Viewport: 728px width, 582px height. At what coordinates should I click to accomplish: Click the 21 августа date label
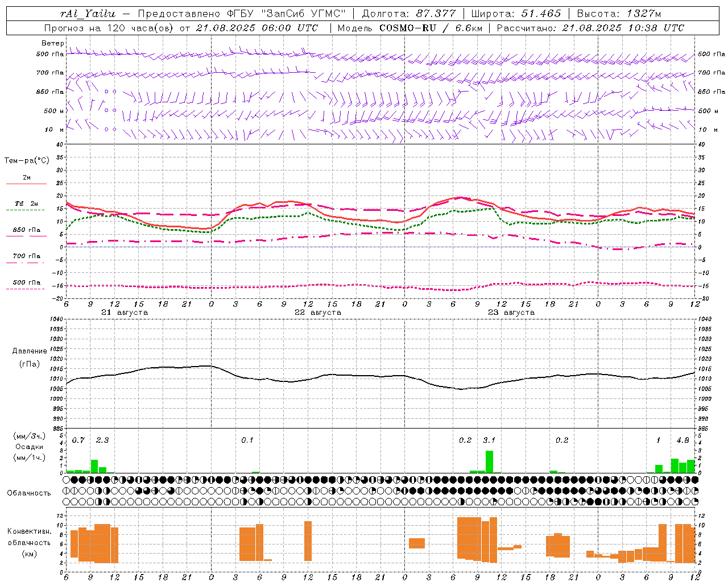tap(125, 313)
